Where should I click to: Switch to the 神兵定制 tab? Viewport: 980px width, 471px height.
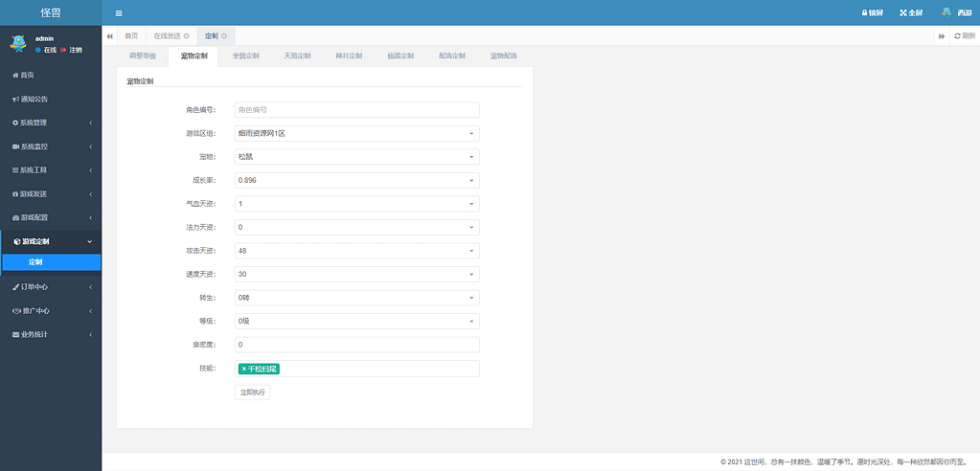[349, 56]
